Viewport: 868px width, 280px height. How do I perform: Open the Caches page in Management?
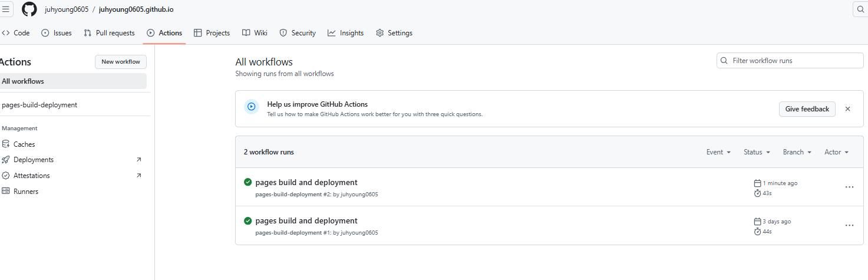(x=24, y=144)
